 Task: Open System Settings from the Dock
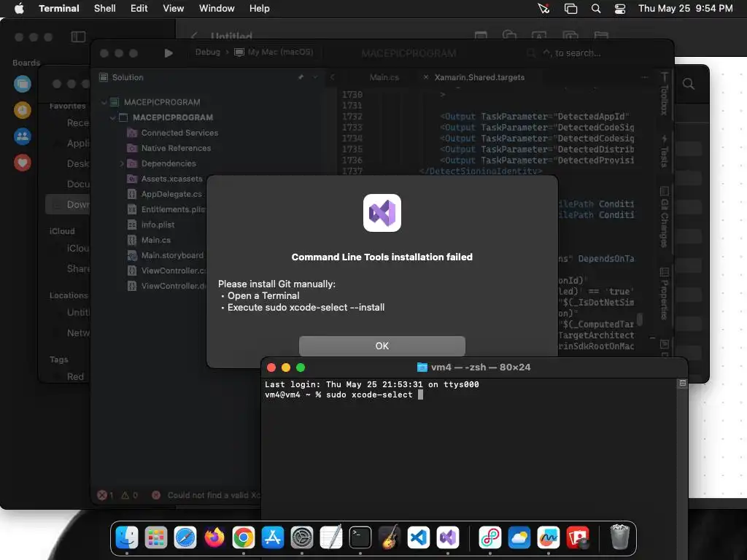click(301, 537)
